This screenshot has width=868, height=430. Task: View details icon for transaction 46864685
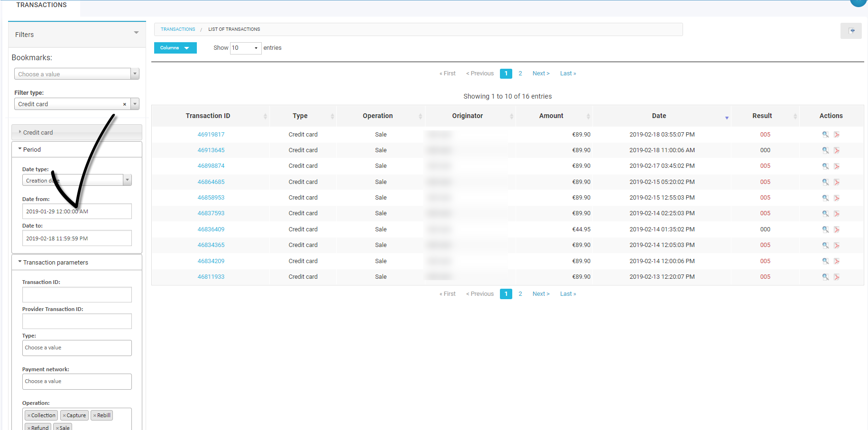click(x=825, y=182)
